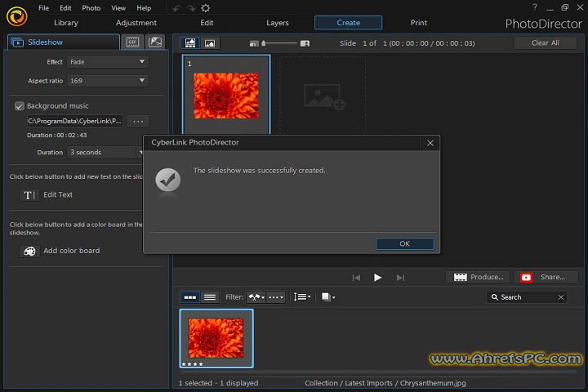
Task: Click the Edit Text T icon
Action: (x=29, y=195)
